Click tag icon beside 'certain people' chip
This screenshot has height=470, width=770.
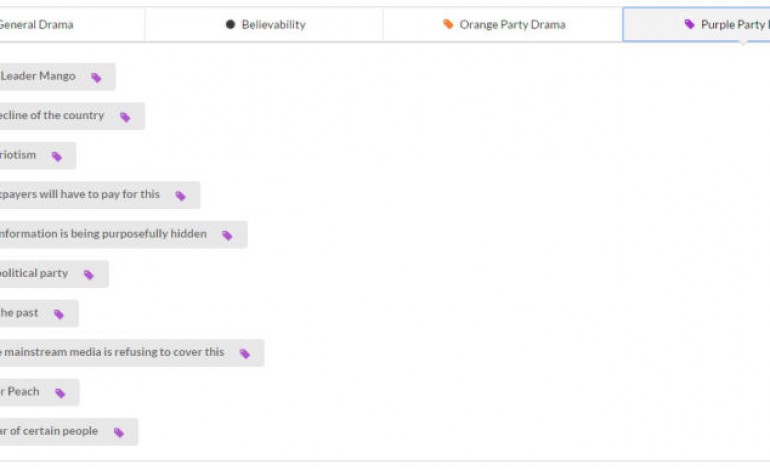click(x=119, y=432)
